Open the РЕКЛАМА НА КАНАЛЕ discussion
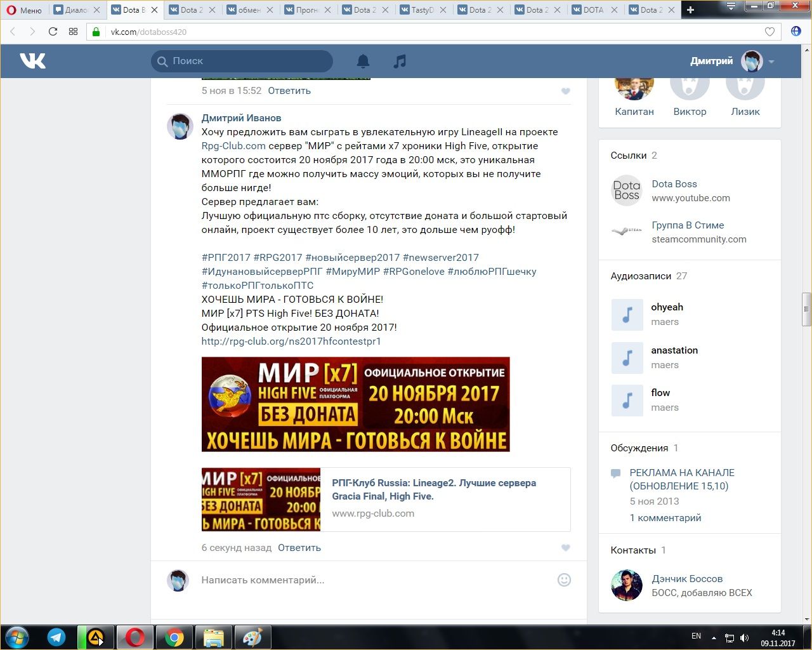This screenshot has width=812, height=650. (682, 479)
